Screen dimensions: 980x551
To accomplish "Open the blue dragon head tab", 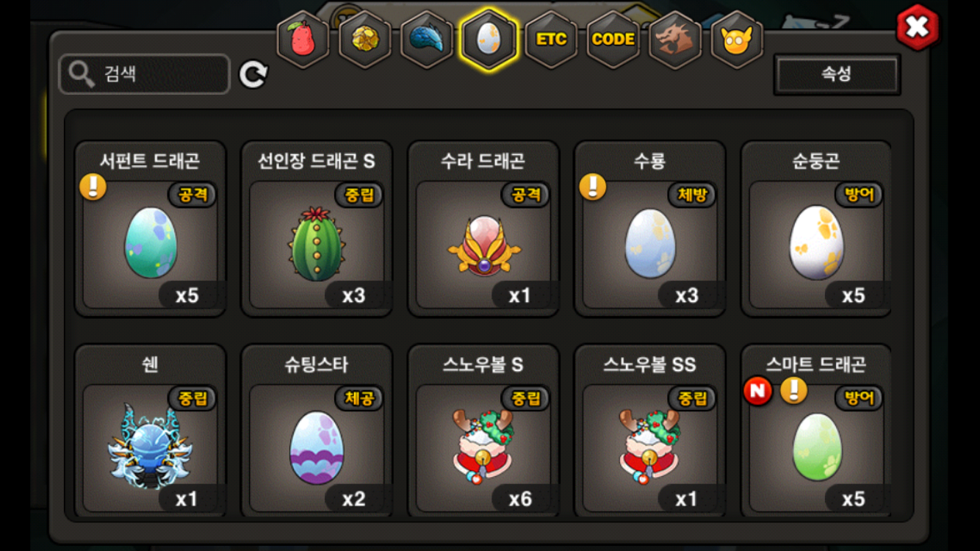I will [427, 39].
